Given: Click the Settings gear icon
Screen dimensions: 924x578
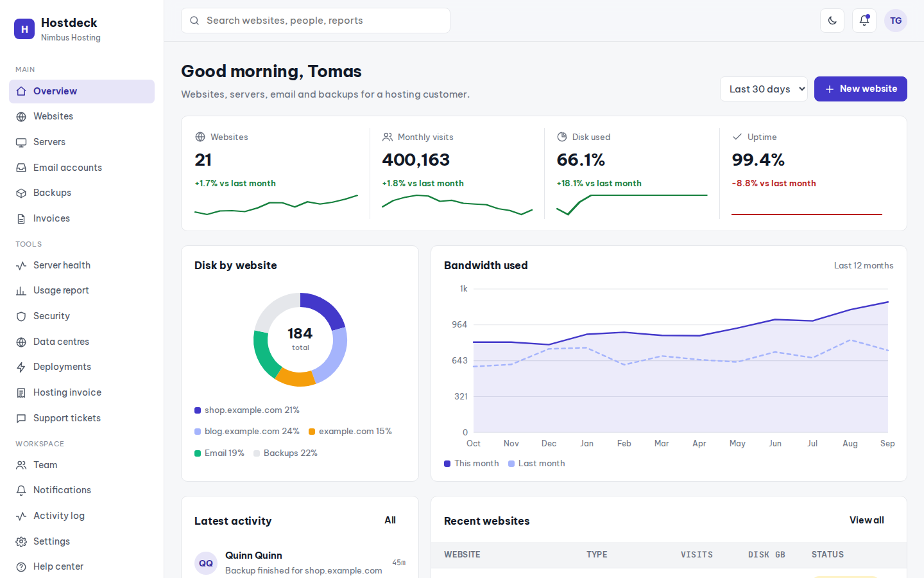Looking at the screenshot, I should [21, 541].
